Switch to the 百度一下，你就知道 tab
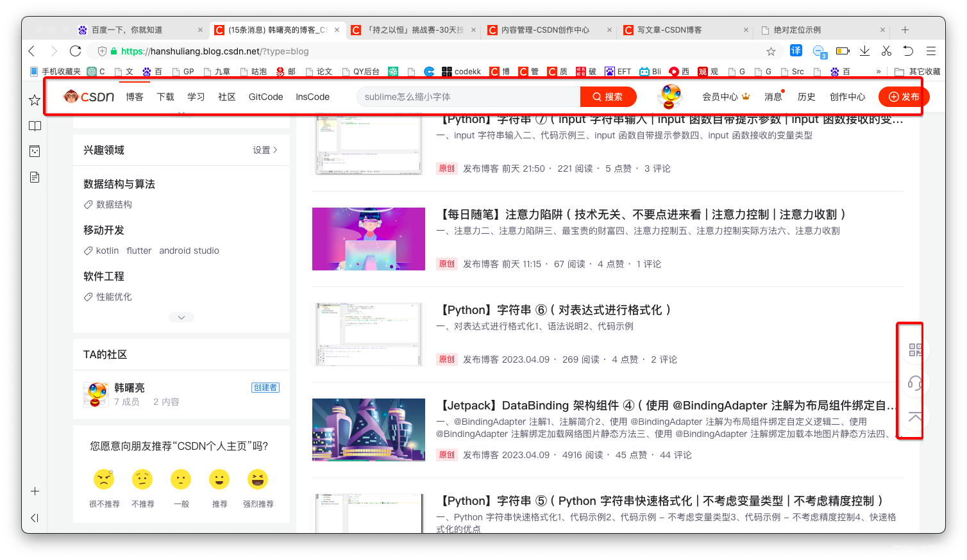Image resolution: width=967 pixels, height=560 pixels. pos(140,29)
